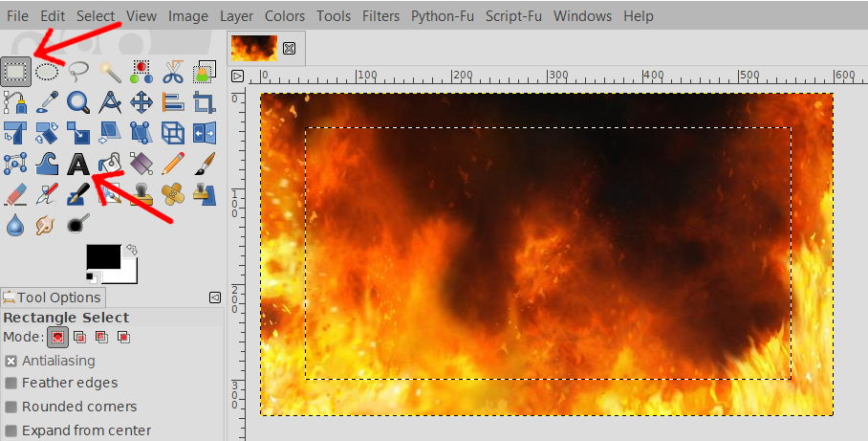Viewport: 868px width, 441px height.
Task: Select the Text tool
Action: (x=78, y=164)
